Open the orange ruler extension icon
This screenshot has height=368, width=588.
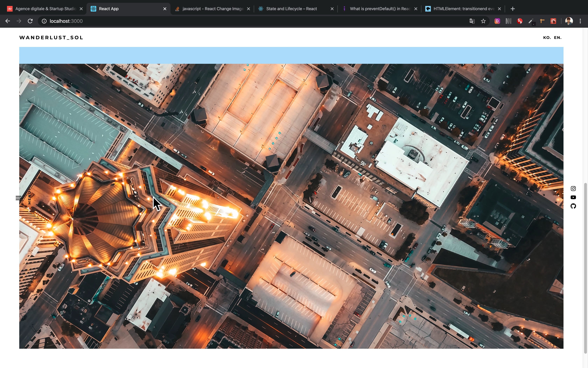542,21
